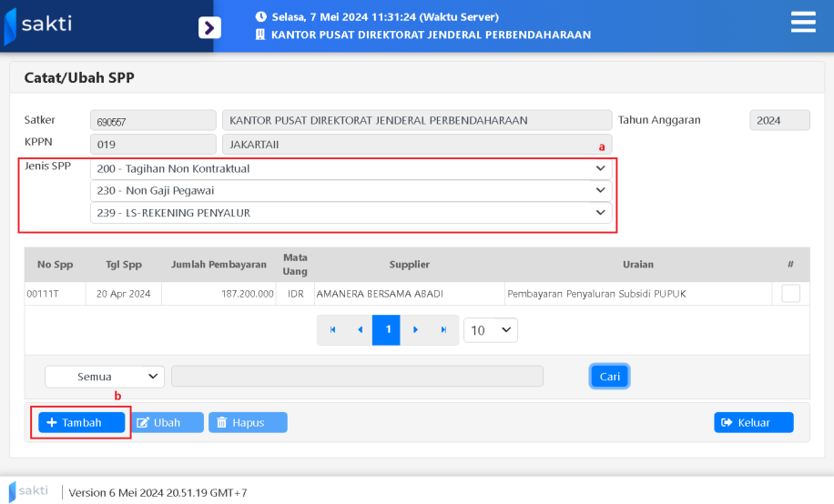Go to previous page of results
The image size is (834, 504).
pyautogui.click(x=361, y=329)
